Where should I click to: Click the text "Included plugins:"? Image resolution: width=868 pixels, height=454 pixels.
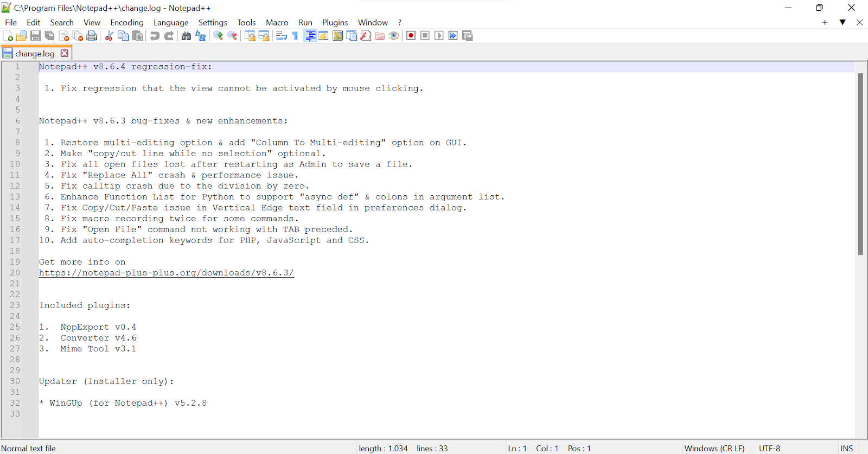[x=85, y=305]
